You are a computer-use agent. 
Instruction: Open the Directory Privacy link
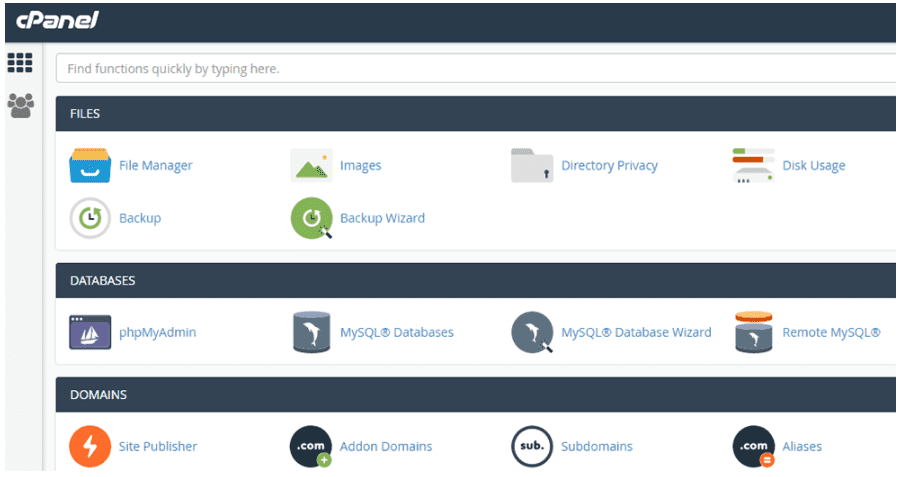[610, 165]
